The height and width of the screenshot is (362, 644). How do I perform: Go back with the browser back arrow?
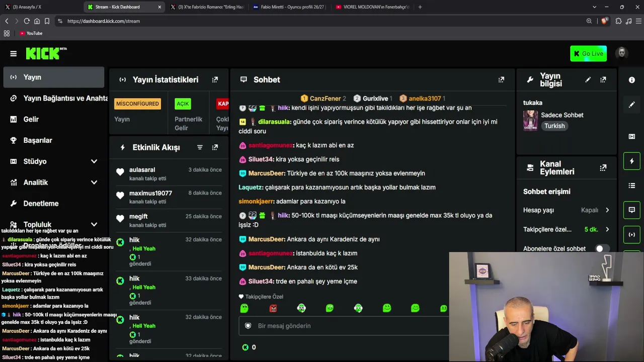tap(7, 21)
